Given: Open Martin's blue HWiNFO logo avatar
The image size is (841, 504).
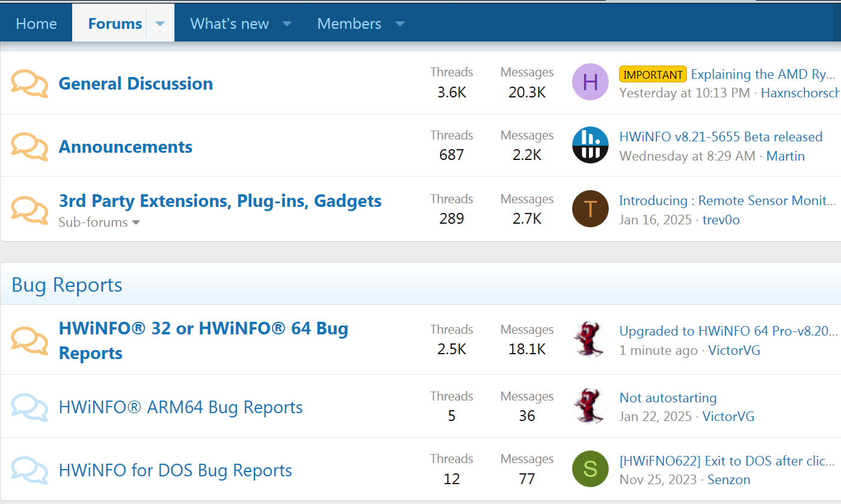Looking at the screenshot, I should click(590, 145).
